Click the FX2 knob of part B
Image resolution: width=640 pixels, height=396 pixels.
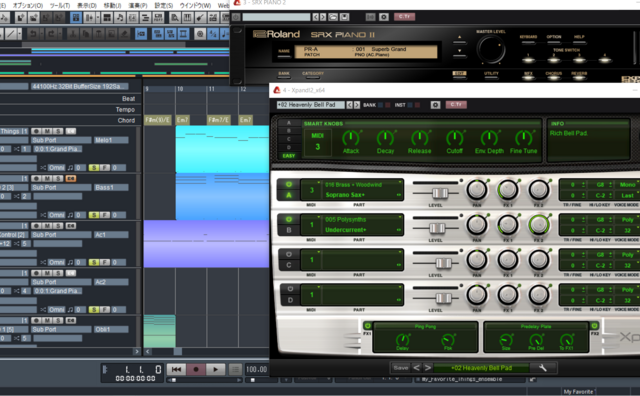[539, 225]
